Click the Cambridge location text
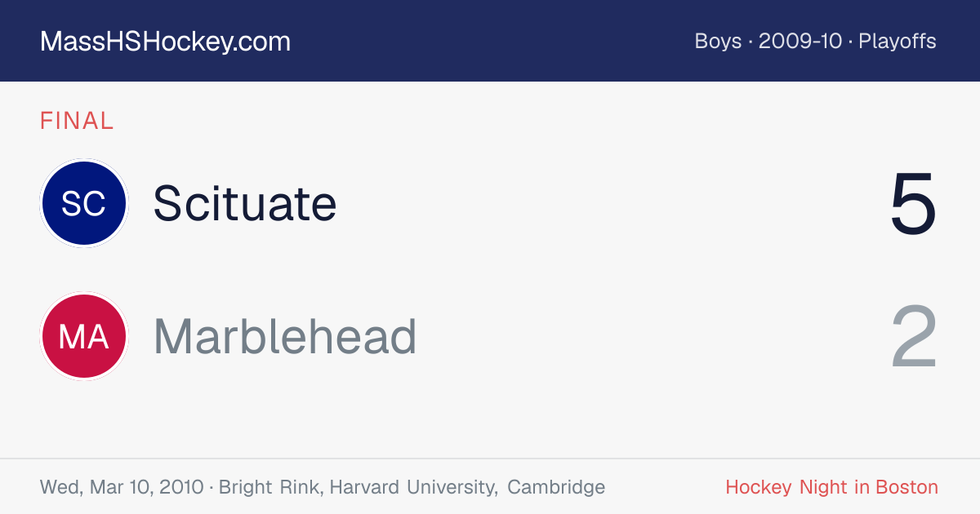Screen dimensions: 980x514 [x=556, y=488]
